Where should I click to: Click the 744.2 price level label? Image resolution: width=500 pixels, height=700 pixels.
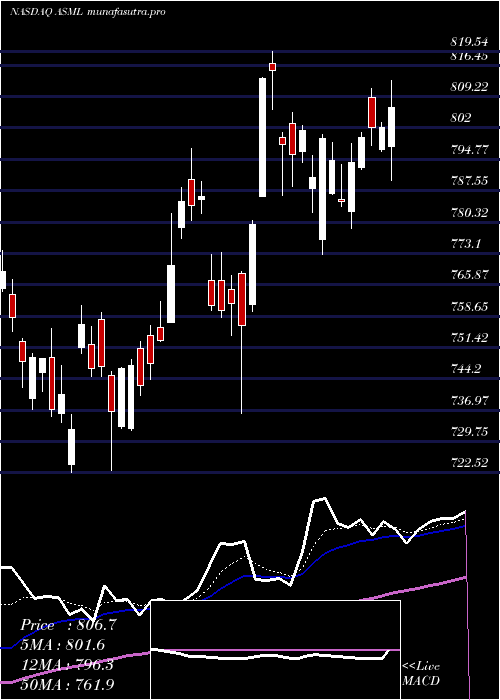pos(464,369)
